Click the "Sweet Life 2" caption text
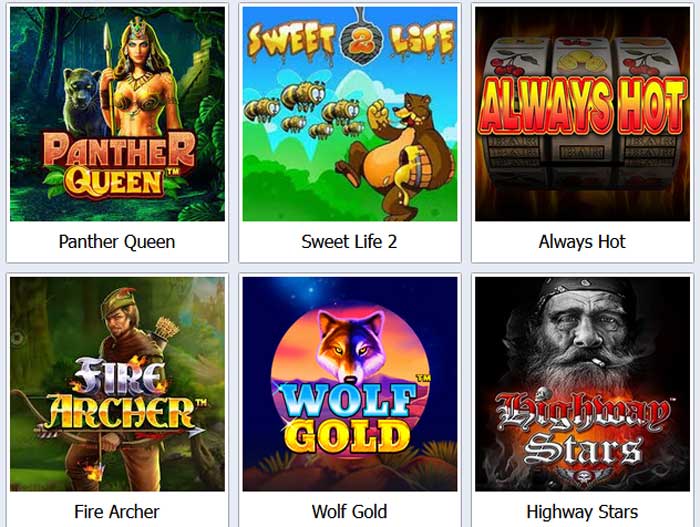Viewport: 700px width, 527px height. pos(349,242)
